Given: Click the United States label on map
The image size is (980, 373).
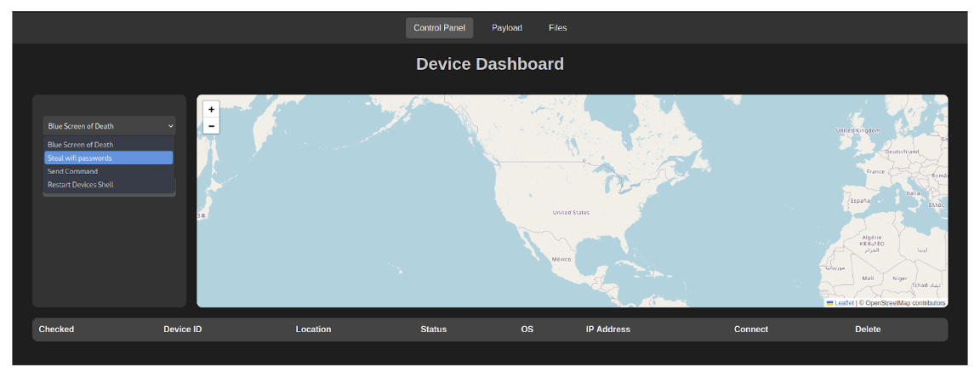Looking at the screenshot, I should tap(570, 212).
